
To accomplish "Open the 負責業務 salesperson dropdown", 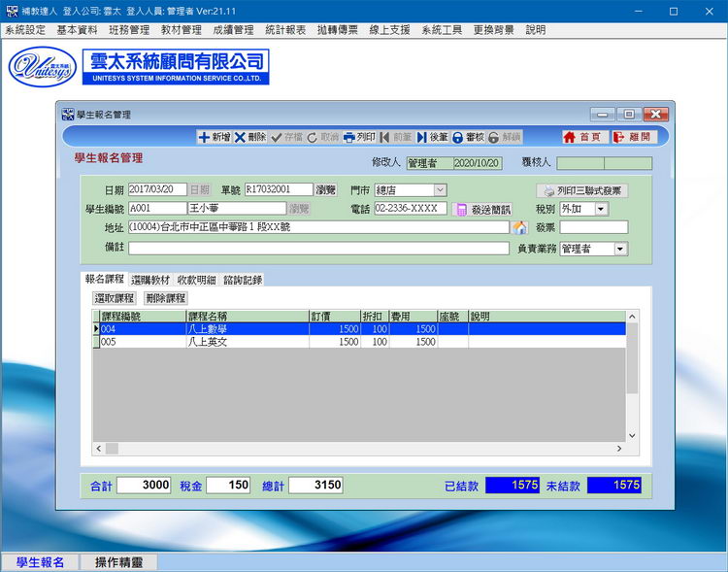I will 621,249.
